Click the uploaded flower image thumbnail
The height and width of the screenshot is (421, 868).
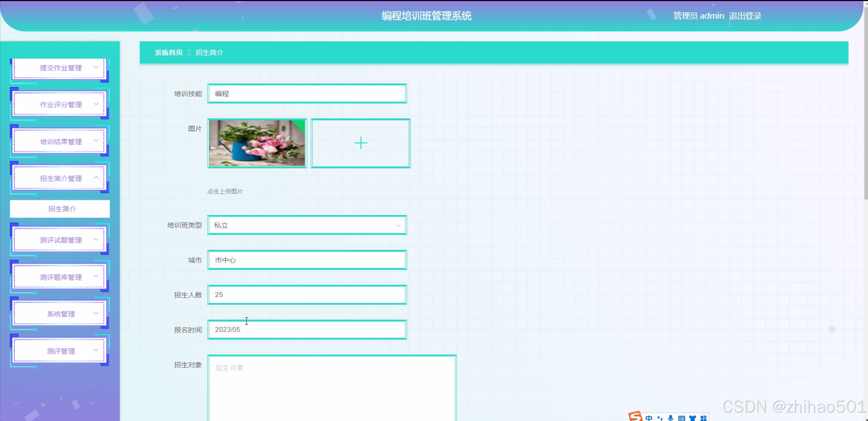(x=257, y=143)
